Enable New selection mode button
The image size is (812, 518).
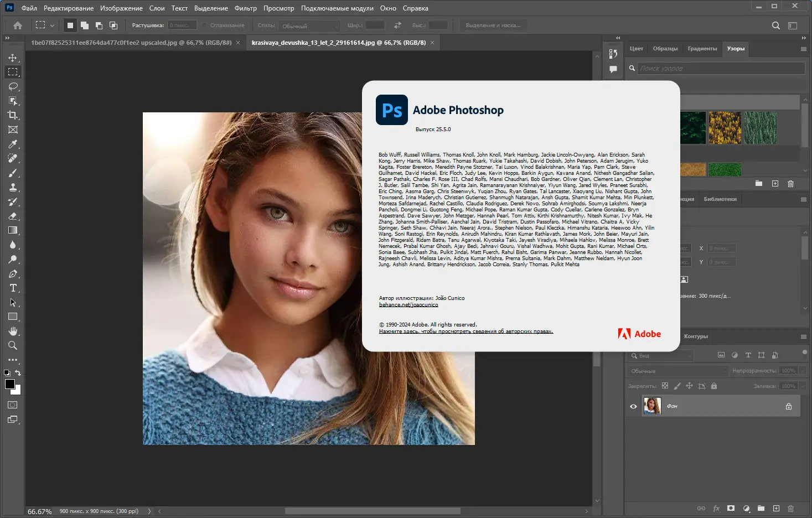(70, 25)
